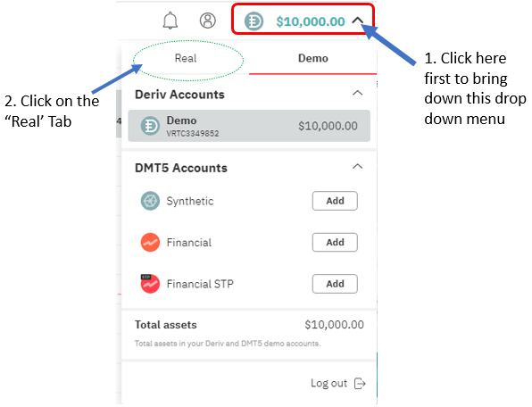
Task: Click the Synthetic label
Action: 189,201
